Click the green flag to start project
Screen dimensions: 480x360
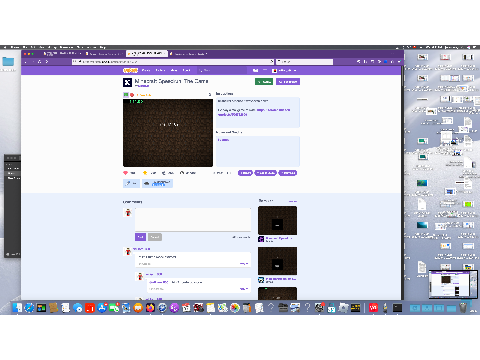126,95
